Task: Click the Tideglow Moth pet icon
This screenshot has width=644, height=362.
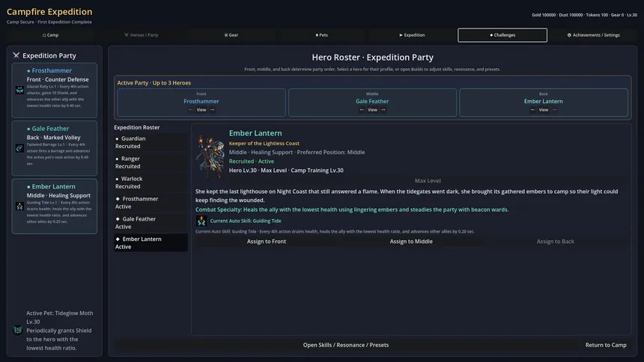Action: [17, 330]
